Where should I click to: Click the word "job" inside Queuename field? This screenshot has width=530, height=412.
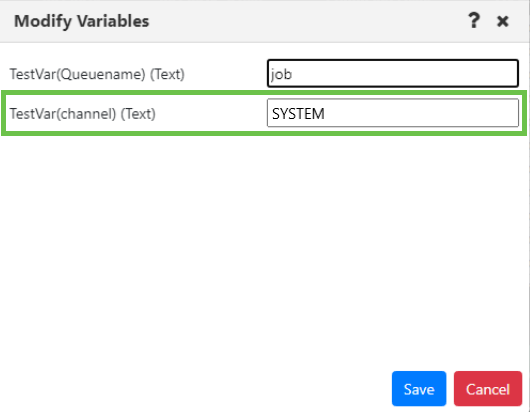(x=281, y=74)
